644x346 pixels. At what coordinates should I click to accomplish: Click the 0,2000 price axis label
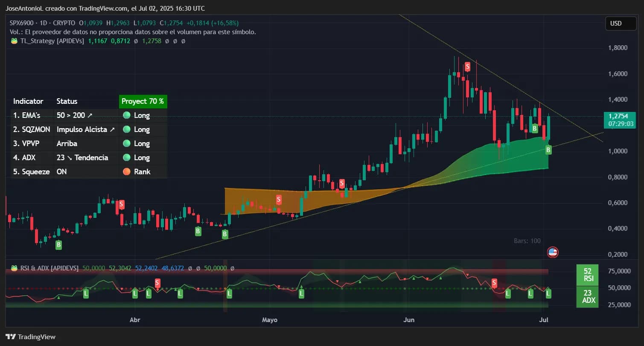coord(618,255)
